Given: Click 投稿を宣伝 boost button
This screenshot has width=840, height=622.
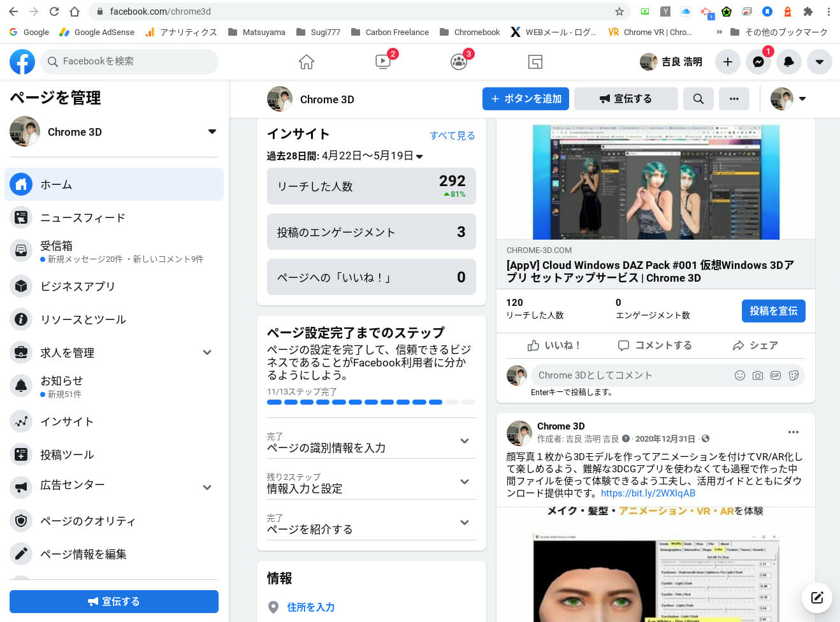Looking at the screenshot, I should (774, 311).
